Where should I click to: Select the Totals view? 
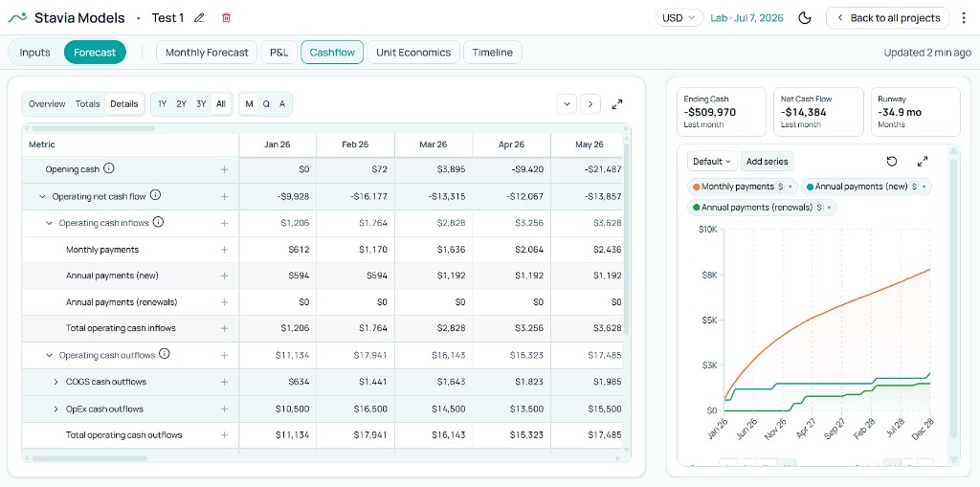pos(87,104)
